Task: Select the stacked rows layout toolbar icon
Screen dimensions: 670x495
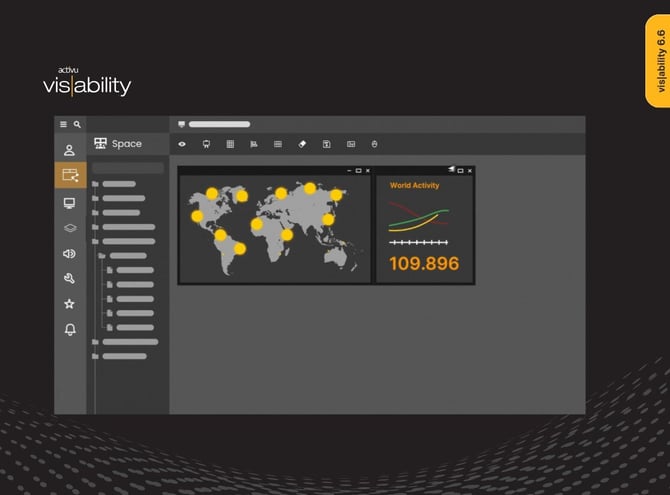Action: (x=278, y=144)
